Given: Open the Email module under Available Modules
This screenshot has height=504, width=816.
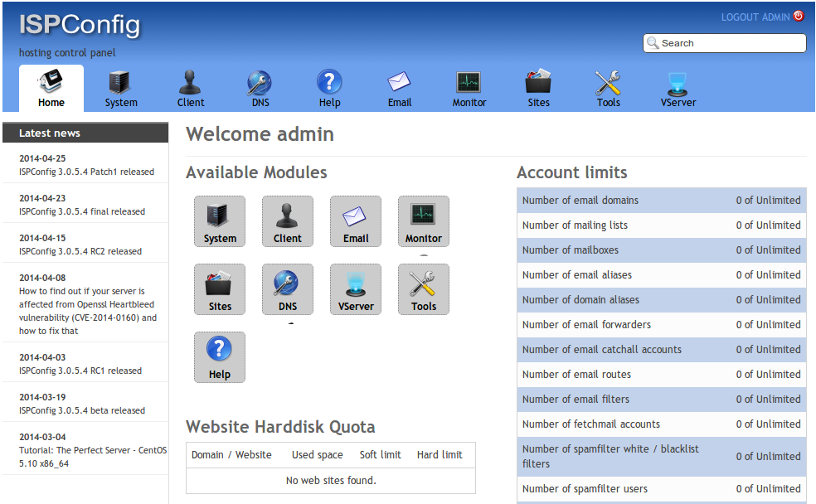Looking at the screenshot, I should 356,221.
